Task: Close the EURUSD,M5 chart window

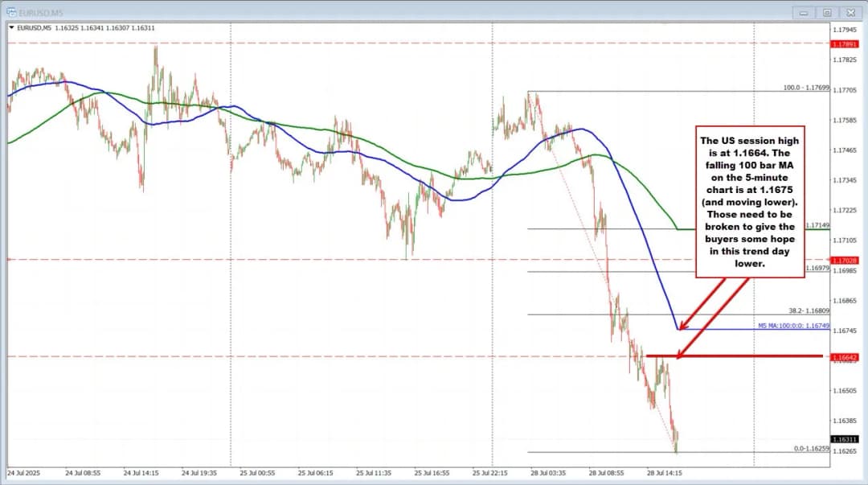Action: 850,12
